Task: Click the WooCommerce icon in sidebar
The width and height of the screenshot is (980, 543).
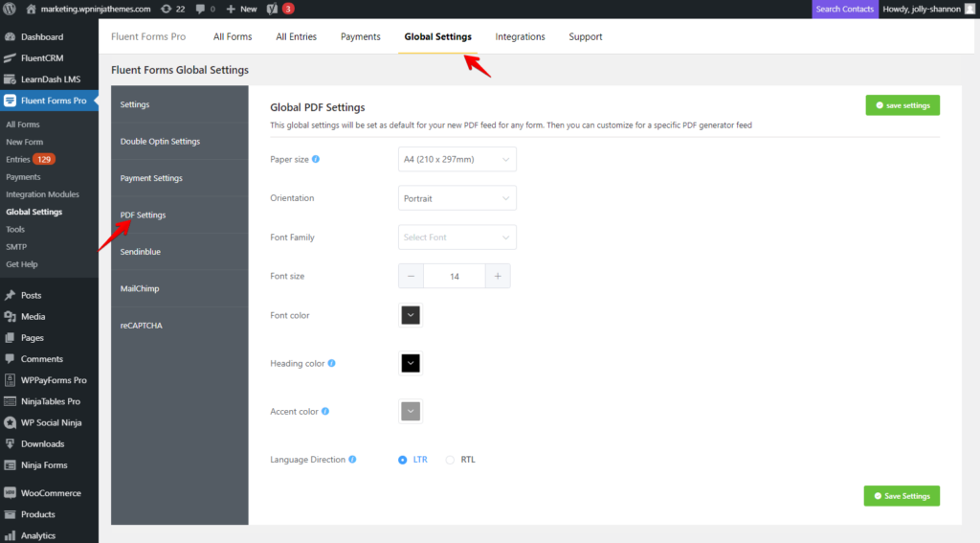Action: pos(10,493)
